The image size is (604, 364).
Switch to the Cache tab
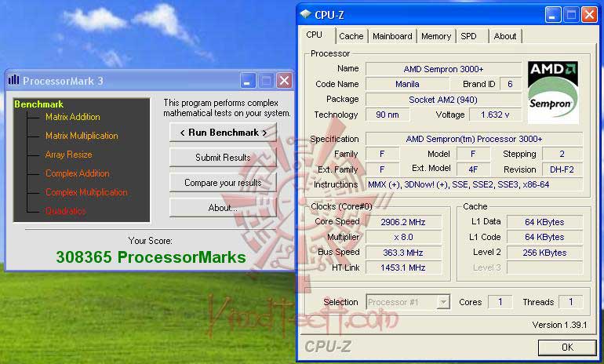pos(351,36)
